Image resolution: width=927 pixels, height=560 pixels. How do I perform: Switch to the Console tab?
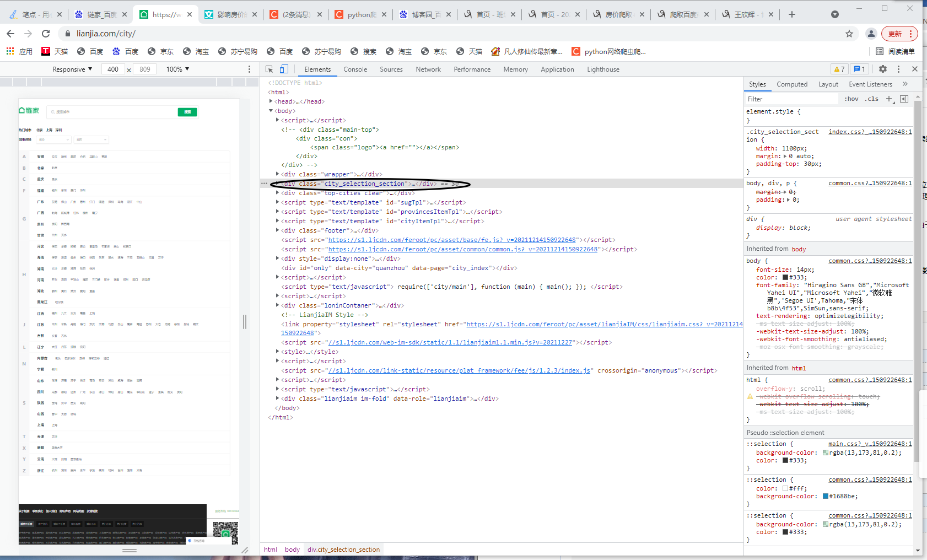point(355,69)
